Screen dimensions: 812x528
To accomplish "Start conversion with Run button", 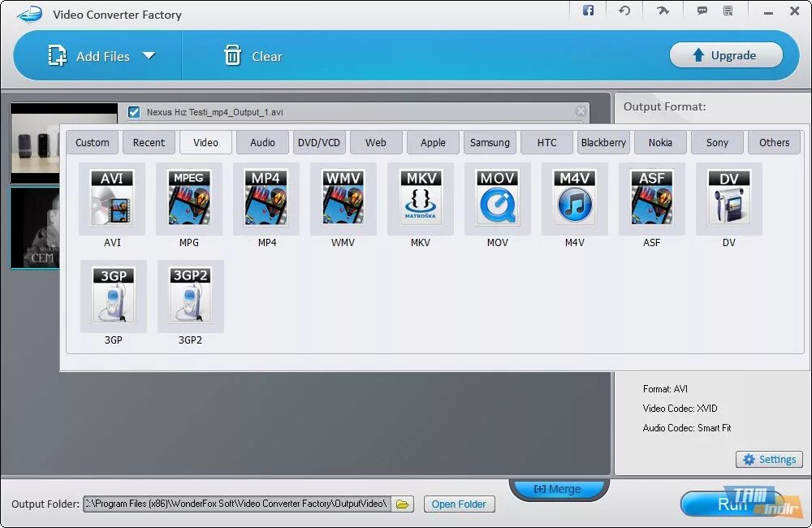I will coord(732,504).
